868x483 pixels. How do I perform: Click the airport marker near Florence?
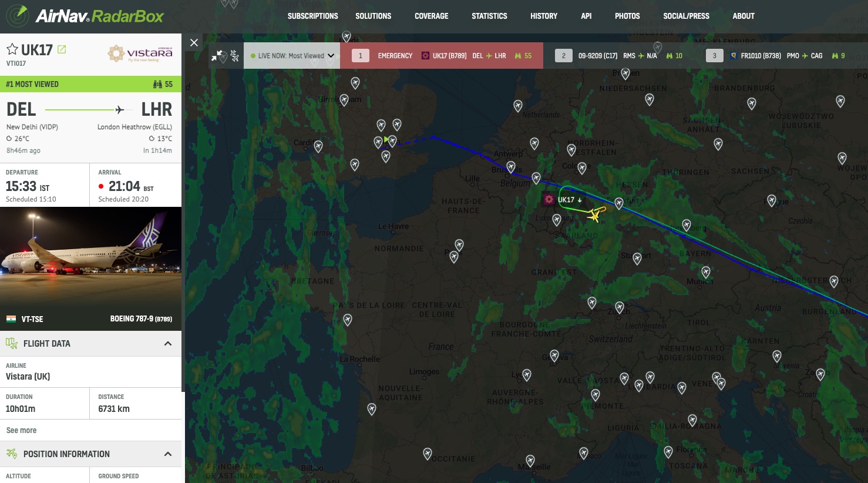coord(668,451)
